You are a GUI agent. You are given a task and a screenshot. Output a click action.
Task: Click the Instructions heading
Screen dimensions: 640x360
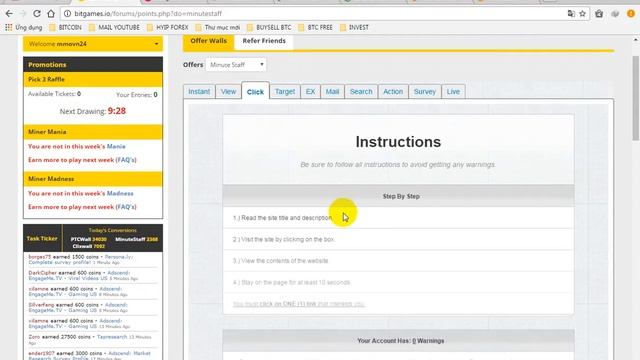coord(398,142)
